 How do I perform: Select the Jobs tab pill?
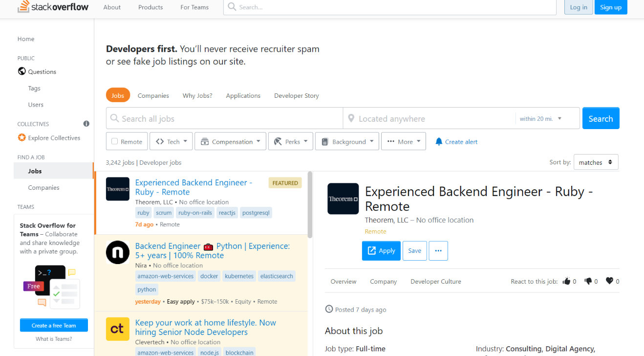coord(118,95)
